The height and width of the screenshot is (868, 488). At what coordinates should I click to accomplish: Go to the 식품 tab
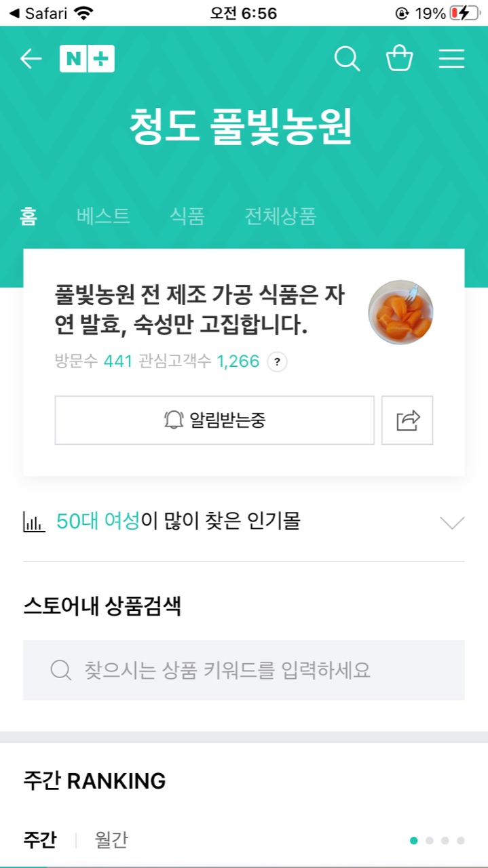(187, 216)
